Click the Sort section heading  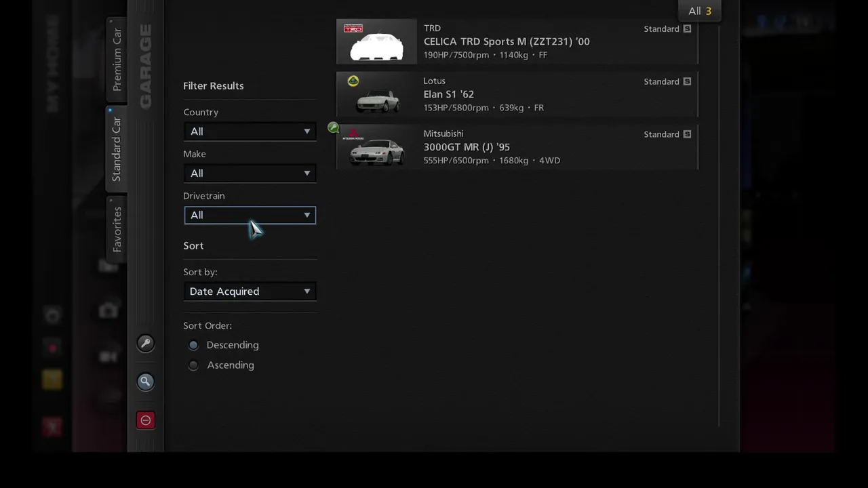(193, 246)
